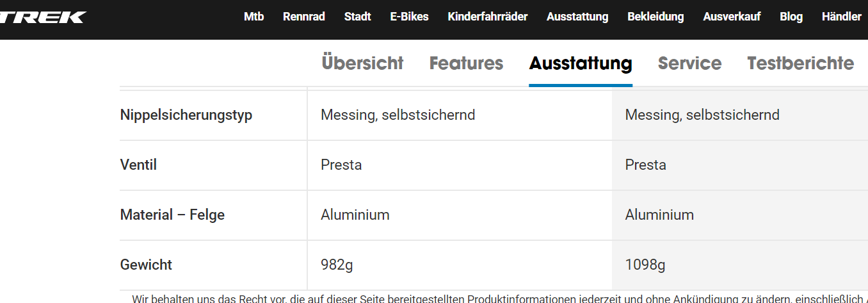Screen dimensions: 868x303
Task: Open the E-Bikes menu
Action: point(409,17)
